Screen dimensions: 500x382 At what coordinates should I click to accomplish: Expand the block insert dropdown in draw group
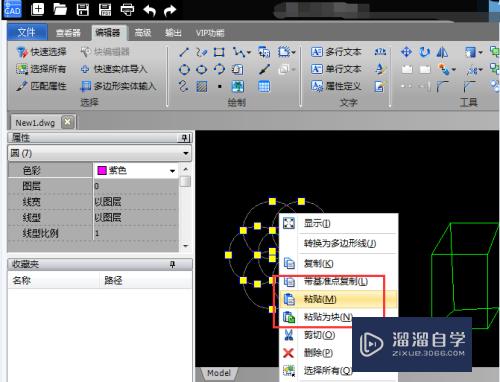click(x=293, y=52)
